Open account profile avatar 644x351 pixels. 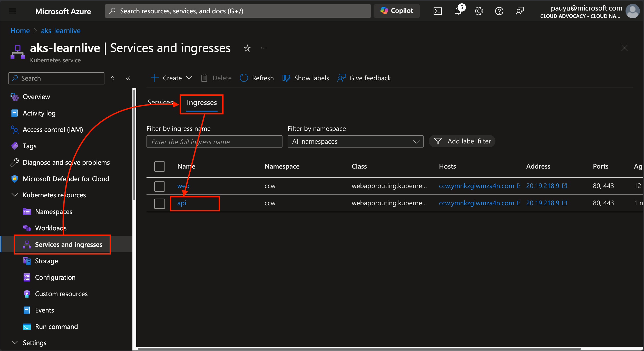(632, 11)
